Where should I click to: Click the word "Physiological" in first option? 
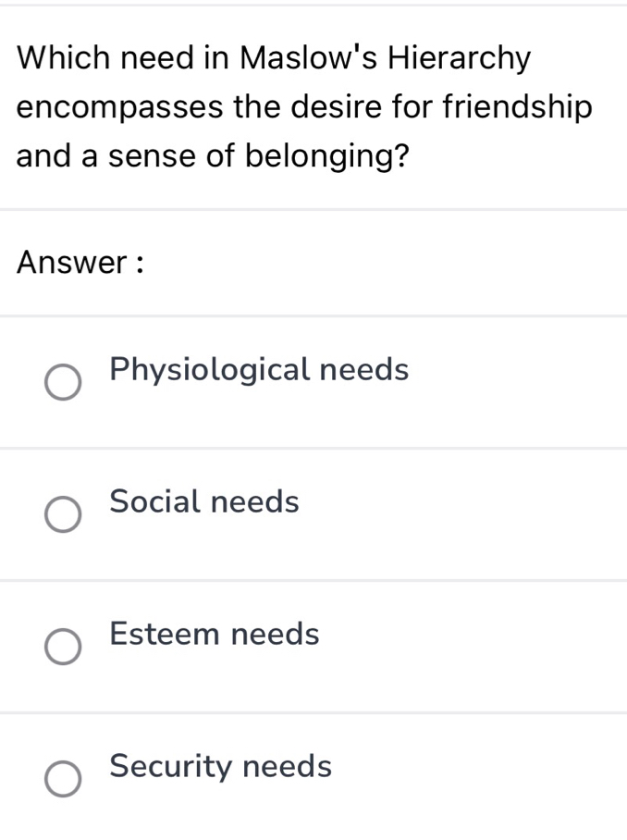(208, 370)
